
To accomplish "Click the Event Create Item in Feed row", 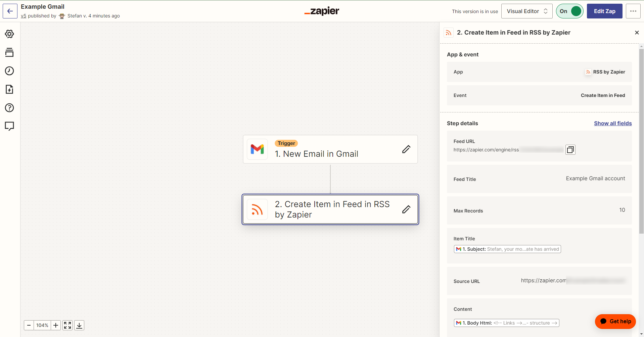I will pyautogui.click(x=539, y=95).
